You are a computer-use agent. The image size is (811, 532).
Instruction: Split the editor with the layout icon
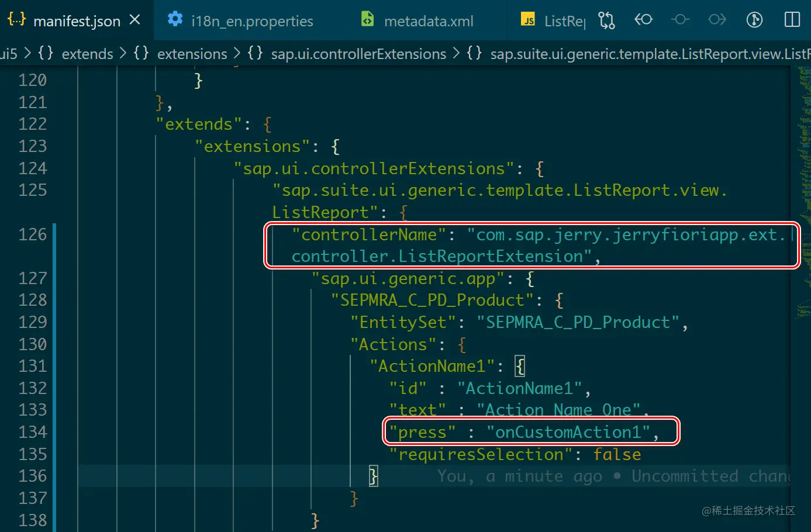pos(792,20)
